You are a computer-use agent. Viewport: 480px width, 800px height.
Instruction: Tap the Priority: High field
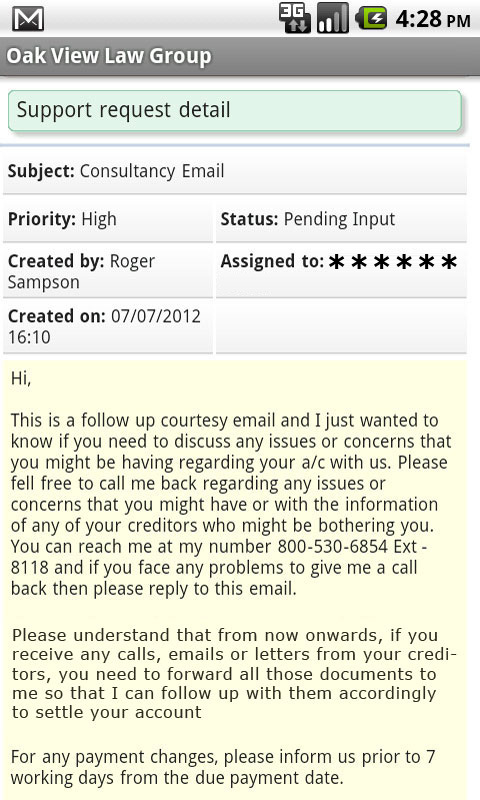point(108,219)
